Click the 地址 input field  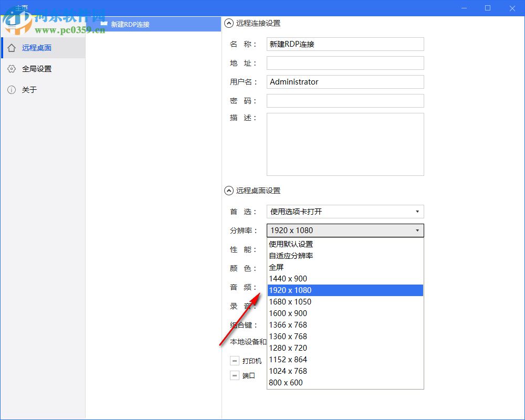tap(345, 63)
